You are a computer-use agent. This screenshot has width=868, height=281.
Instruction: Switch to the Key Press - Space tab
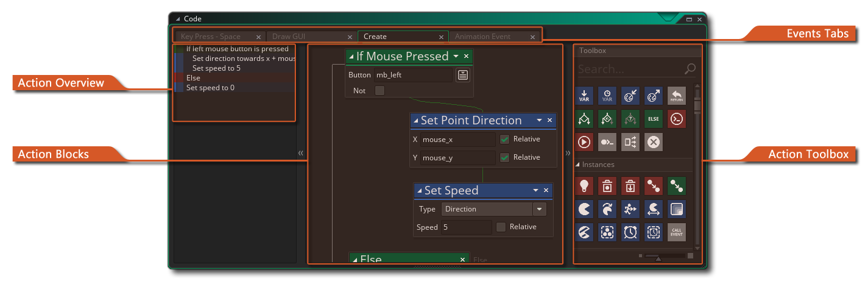pos(211,37)
